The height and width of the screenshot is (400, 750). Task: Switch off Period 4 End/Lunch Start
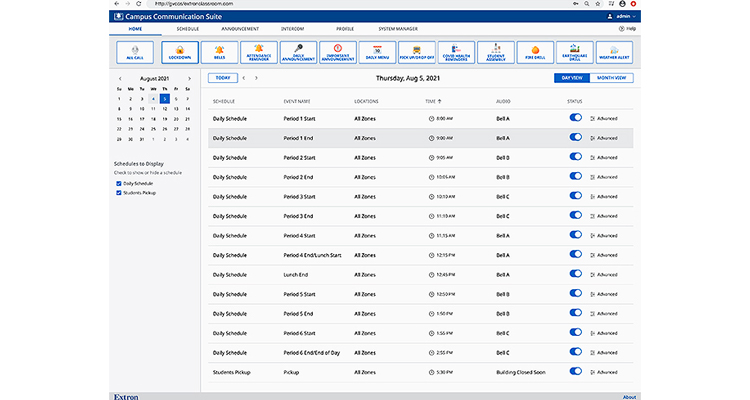tap(575, 254)
